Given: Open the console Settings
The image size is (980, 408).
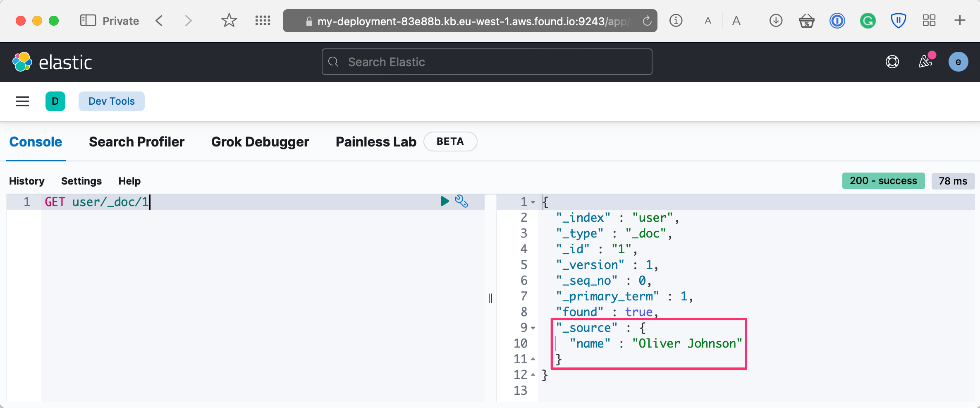Looking at the screenshot, I should click(81, 181).
